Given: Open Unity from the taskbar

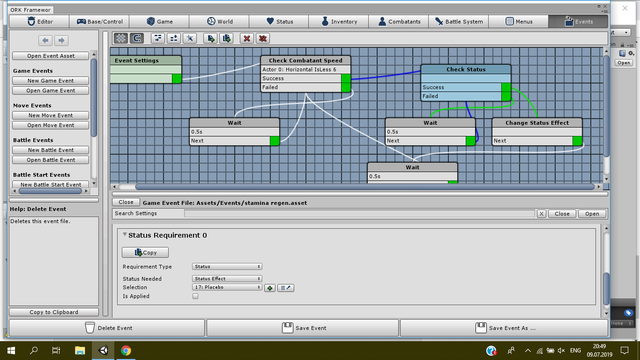Looking at the screenshot, I should pos(103,350).
